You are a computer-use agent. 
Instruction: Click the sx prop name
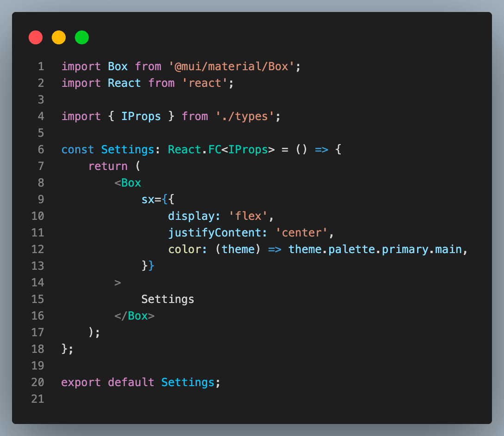tap(148, 200)
